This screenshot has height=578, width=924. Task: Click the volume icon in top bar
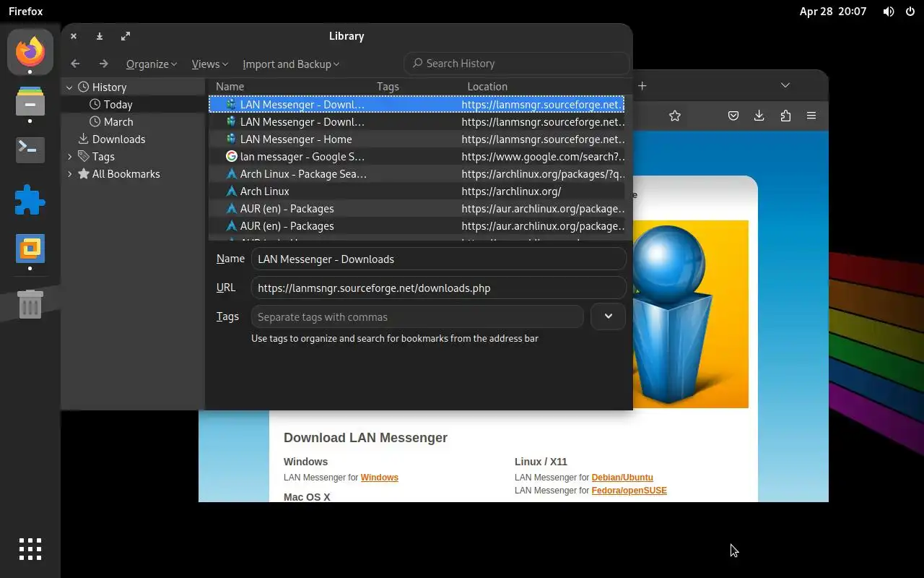889,12
